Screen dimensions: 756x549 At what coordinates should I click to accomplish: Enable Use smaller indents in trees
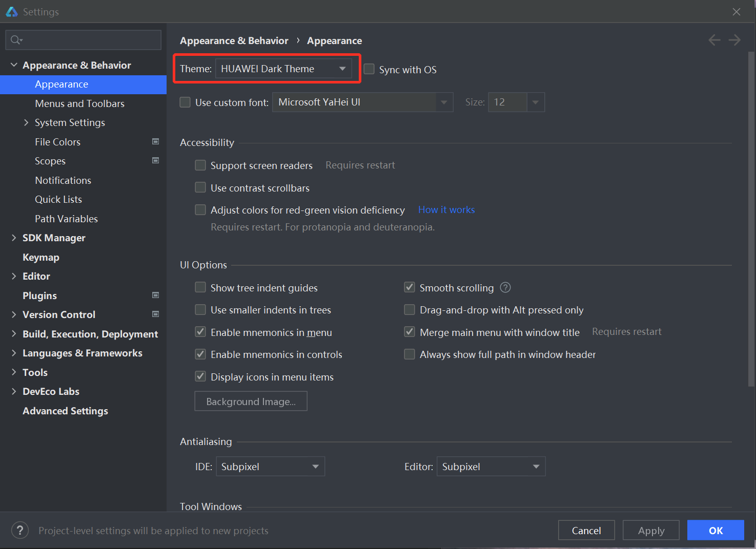(x=200, y=310)
